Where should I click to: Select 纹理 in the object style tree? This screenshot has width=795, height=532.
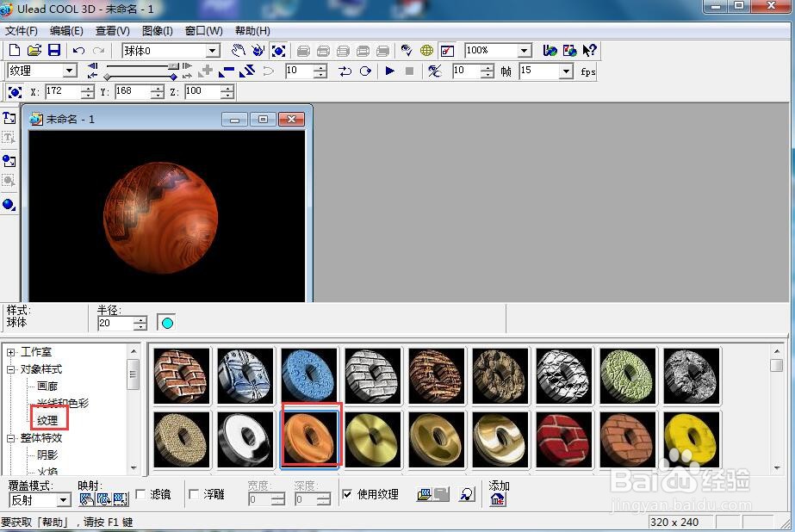click(x=47, y=420)
